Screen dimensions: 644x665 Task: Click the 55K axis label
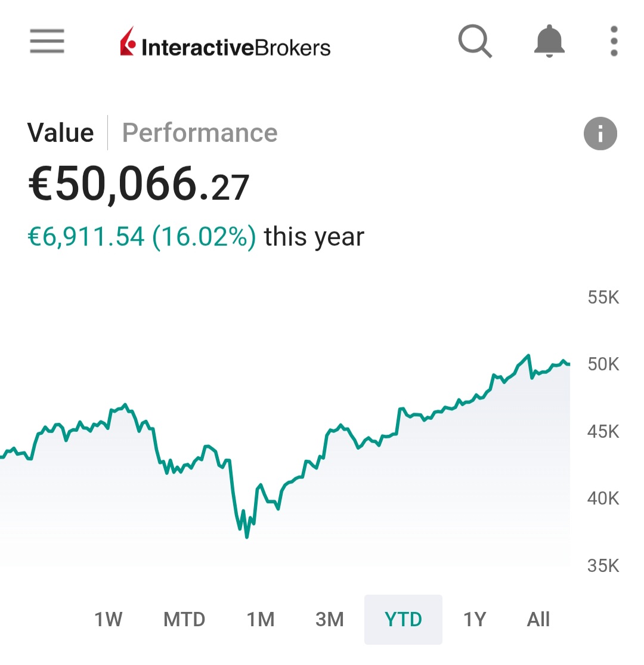tap(603, 297)
